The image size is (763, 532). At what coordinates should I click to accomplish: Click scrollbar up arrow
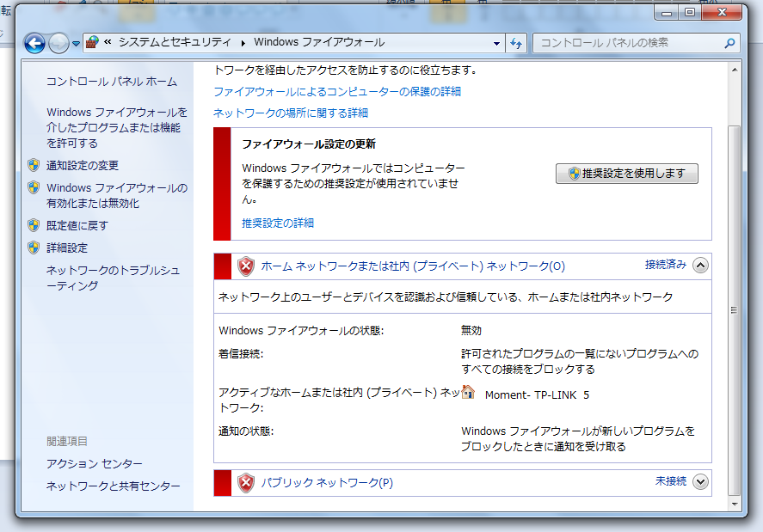tap(735, 70)
